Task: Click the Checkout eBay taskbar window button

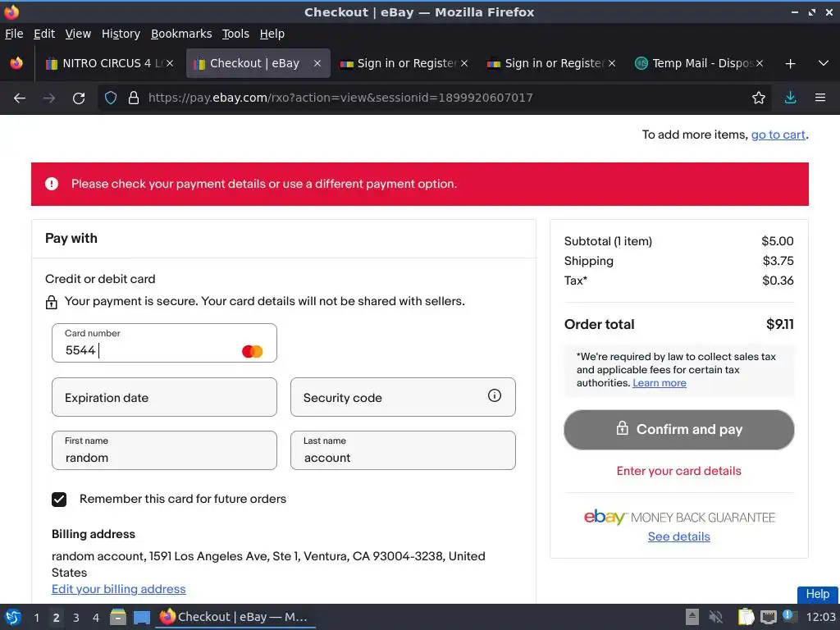Action: pyautogui.click(x=235, y=617)
